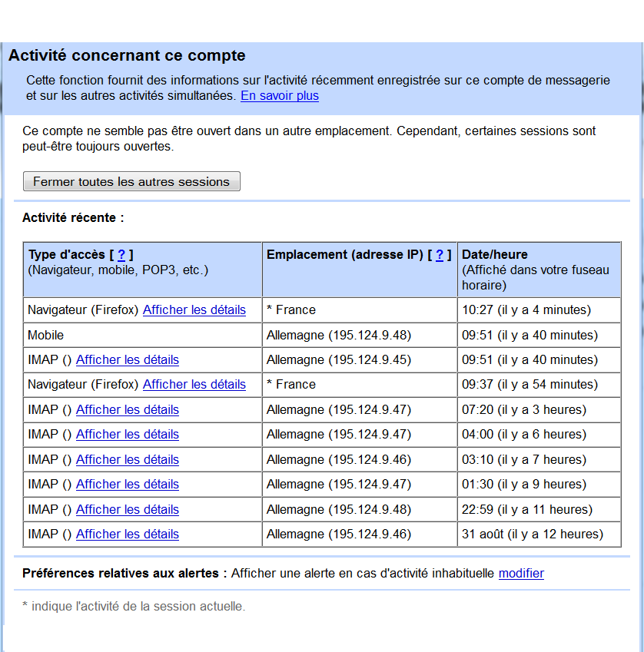Select 'Allemagne (195.124.9.45)' cell

coord(360,359)
